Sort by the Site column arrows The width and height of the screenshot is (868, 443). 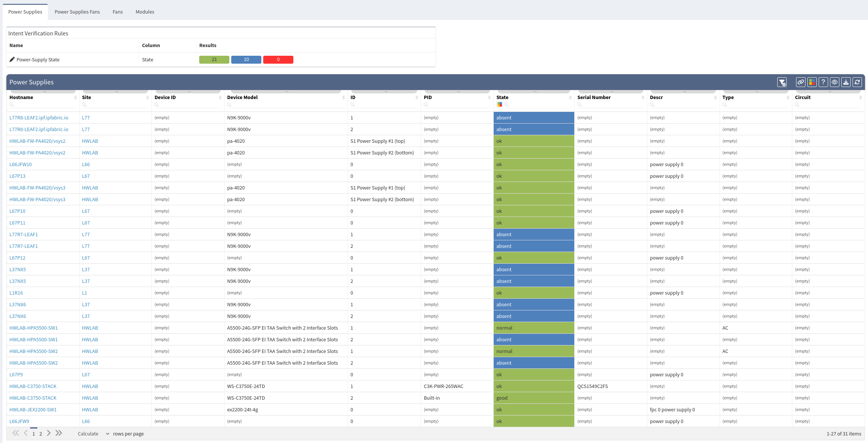pyautogui.click(x=148, y=98)
